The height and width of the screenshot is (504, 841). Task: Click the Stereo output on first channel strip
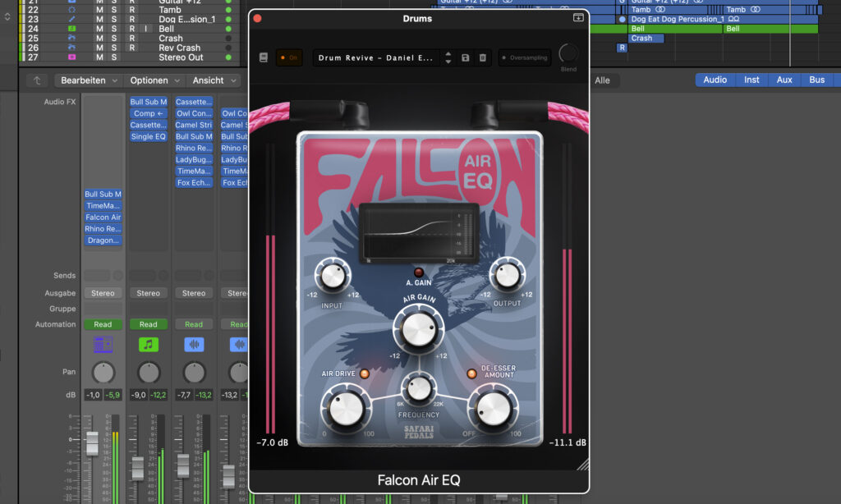coord(103,293)
